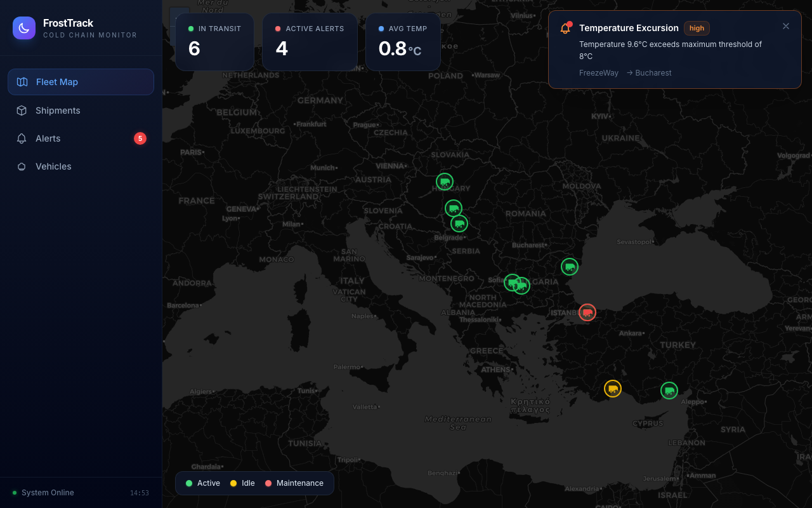This screenshot has height=508, width=812.
Task: Open the Active Alerts stat card
Action: [310, 42]
